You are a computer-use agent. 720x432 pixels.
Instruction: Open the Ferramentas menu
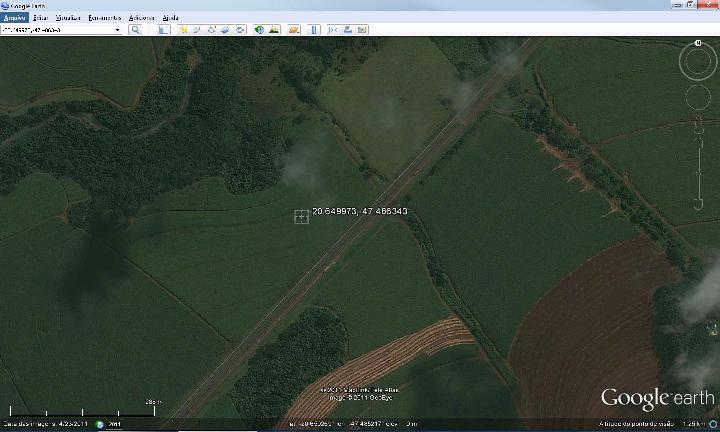pyautogui.click(x=105, y=17)
